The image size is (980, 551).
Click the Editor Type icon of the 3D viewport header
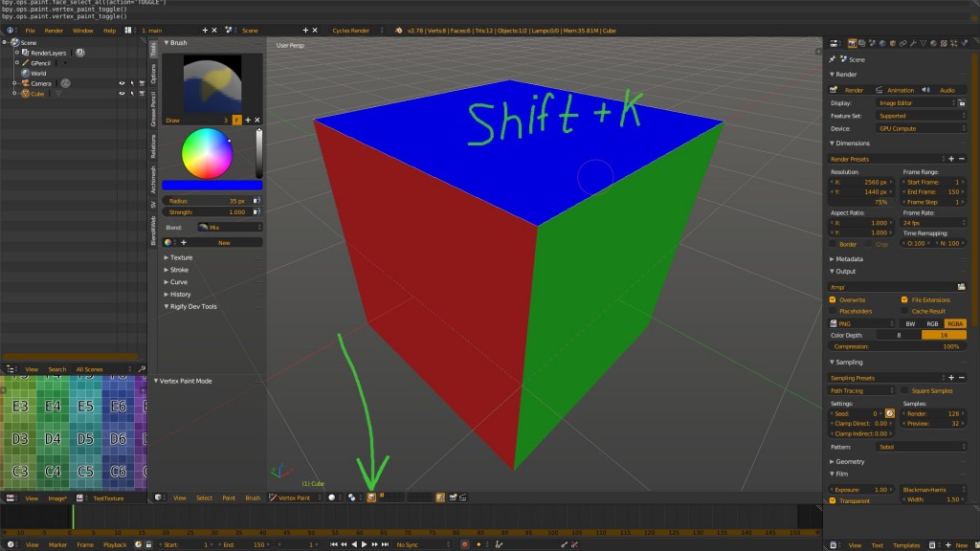(x=158, y=496)
